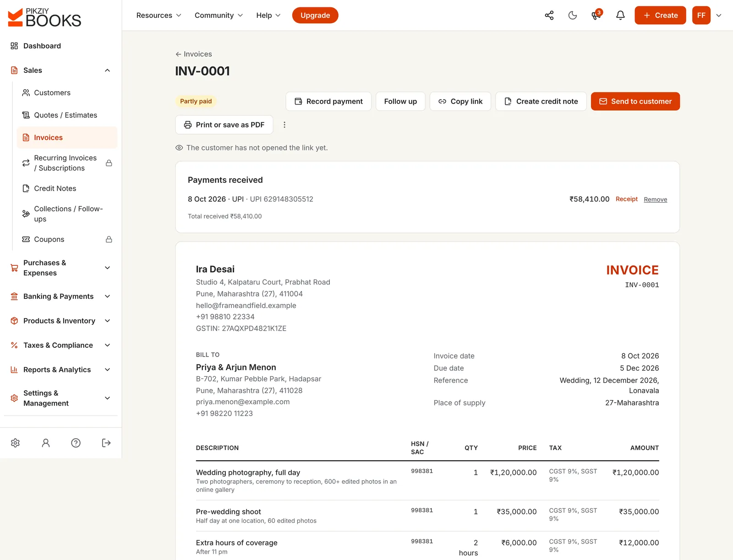Open Credit Notes page
733x560 pixels.
[67, 188]
